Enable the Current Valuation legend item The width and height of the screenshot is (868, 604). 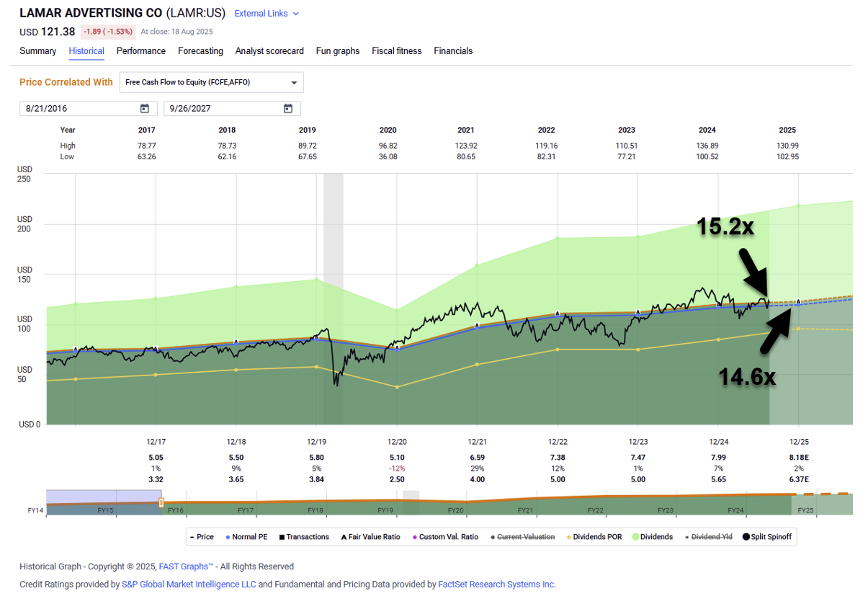[x=522, y=537]
